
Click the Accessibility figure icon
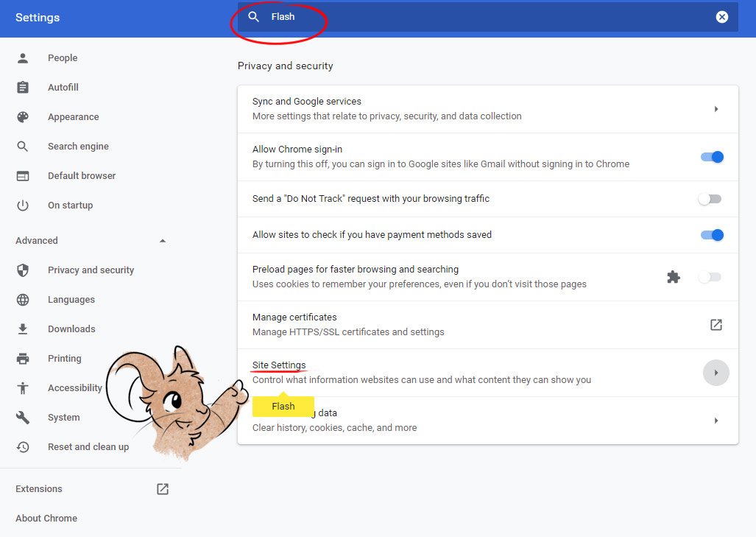(x=23, y=388)
